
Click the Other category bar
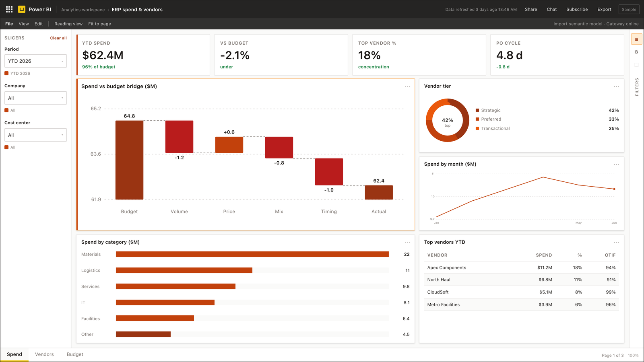coord(143,334)
